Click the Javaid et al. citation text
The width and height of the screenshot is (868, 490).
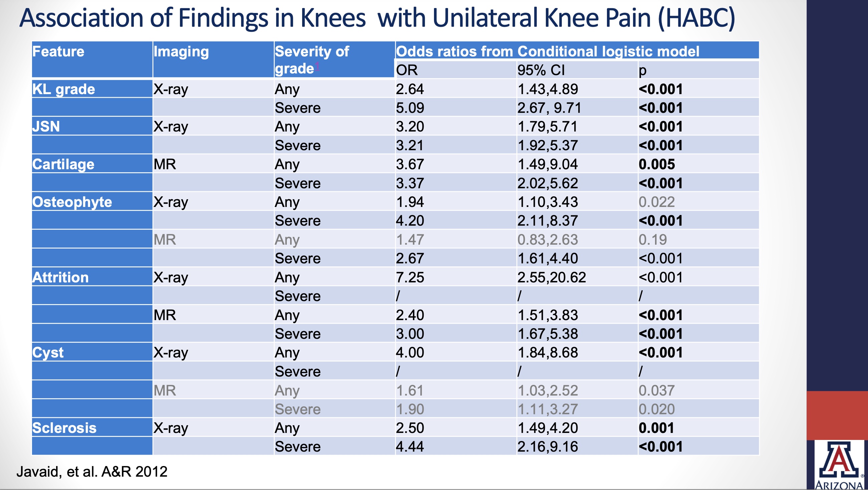tap(92, 471)
